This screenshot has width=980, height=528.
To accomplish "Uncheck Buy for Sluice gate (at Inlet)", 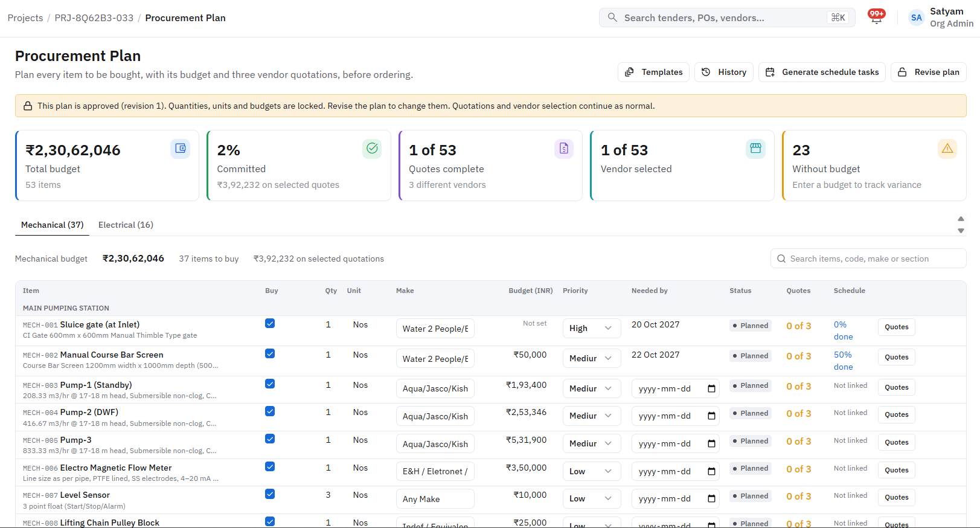I will pos(270,324).
